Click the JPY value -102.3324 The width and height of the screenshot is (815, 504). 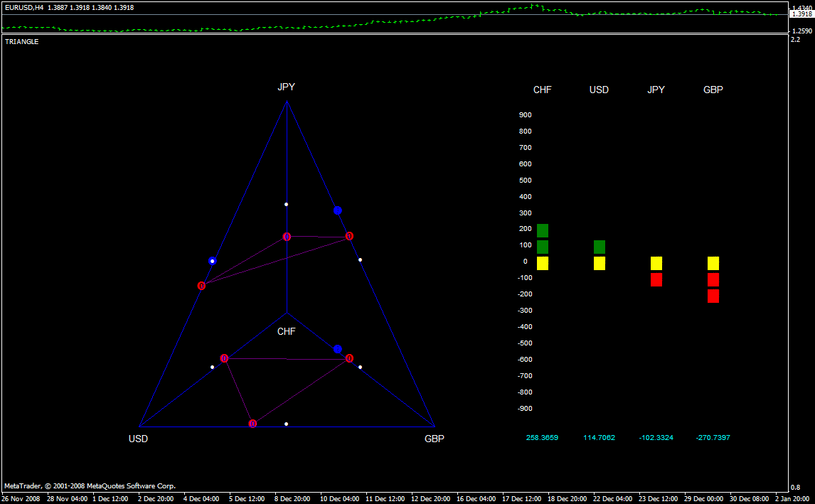656,438
